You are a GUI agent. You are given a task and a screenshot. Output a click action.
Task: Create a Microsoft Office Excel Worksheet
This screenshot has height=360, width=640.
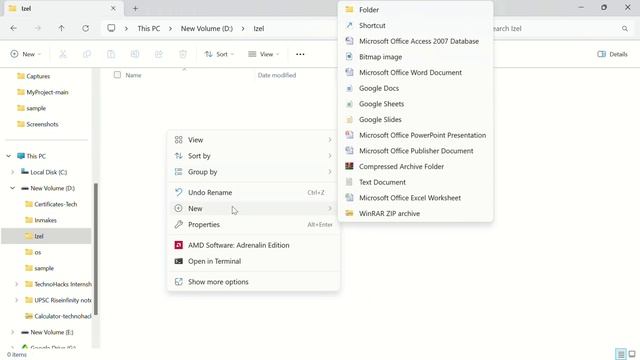(416, 198)
